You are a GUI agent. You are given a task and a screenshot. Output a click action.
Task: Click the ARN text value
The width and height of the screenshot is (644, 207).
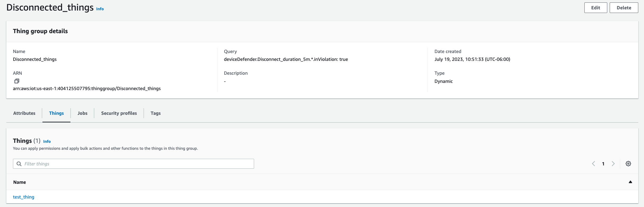coord(87,89)
